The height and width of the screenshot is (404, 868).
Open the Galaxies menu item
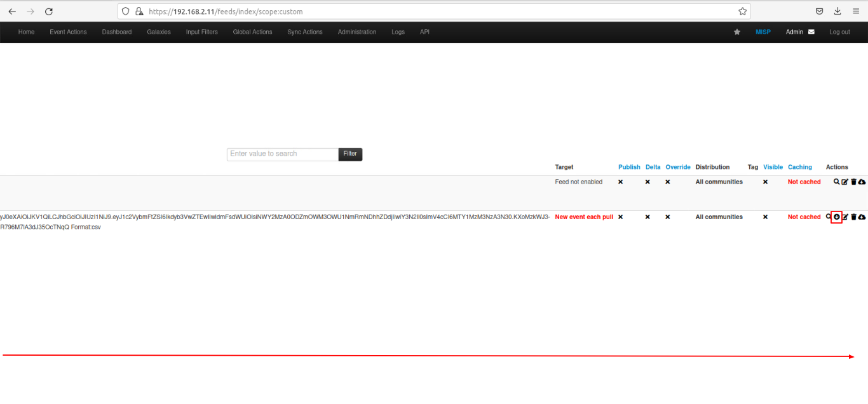tap(158, 32)
